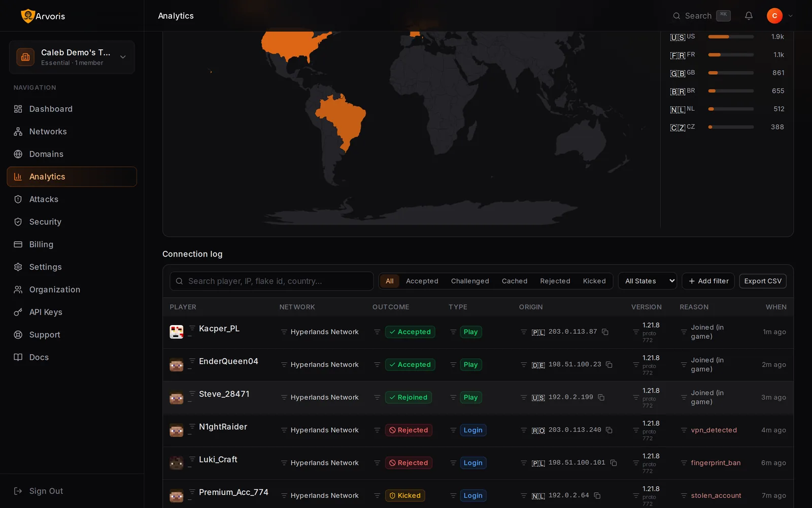Open Attacks page

tap(72, 200)
